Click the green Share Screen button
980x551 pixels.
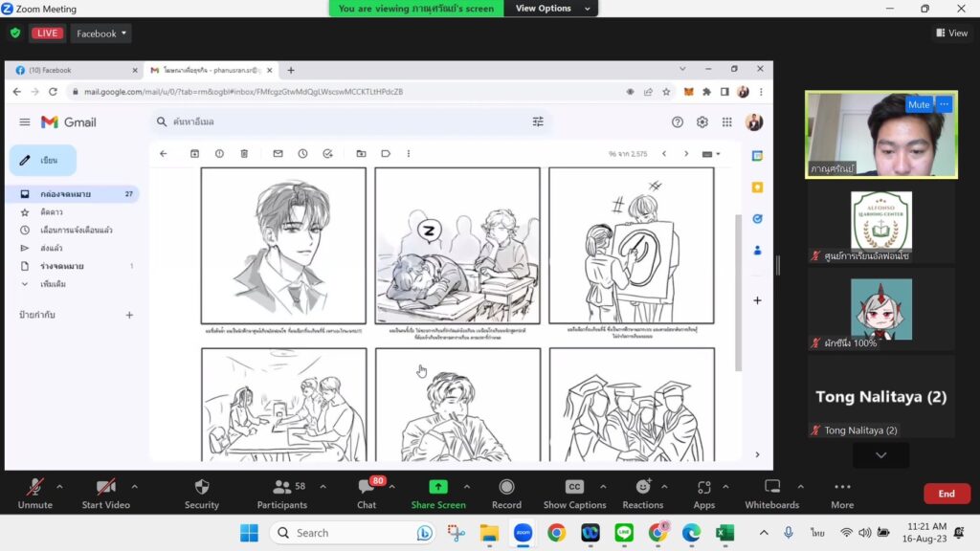[437, 487]
